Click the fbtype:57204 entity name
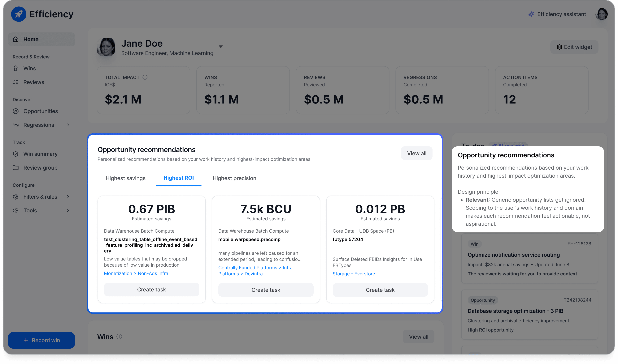This screenshot has height=364, width=618. (x=348, y=239)
